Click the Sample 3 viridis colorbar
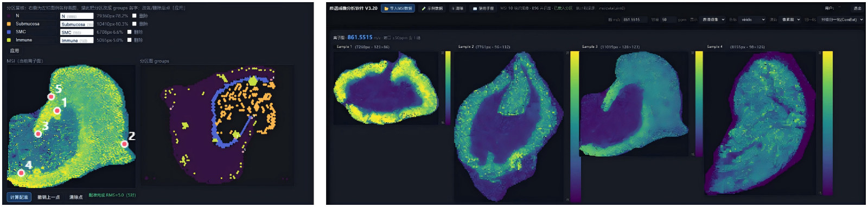The image size is (868, 207). pos(699,104)
